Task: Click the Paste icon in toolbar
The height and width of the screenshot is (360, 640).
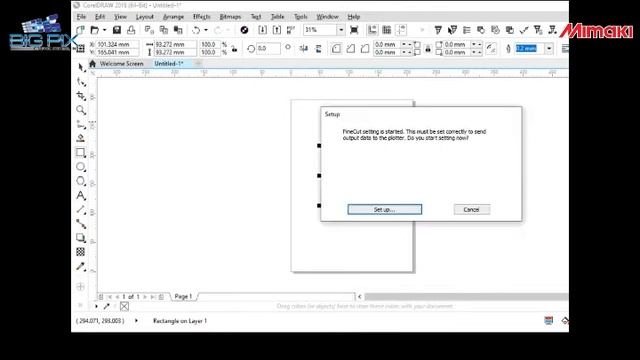Action: click(178, 30)
